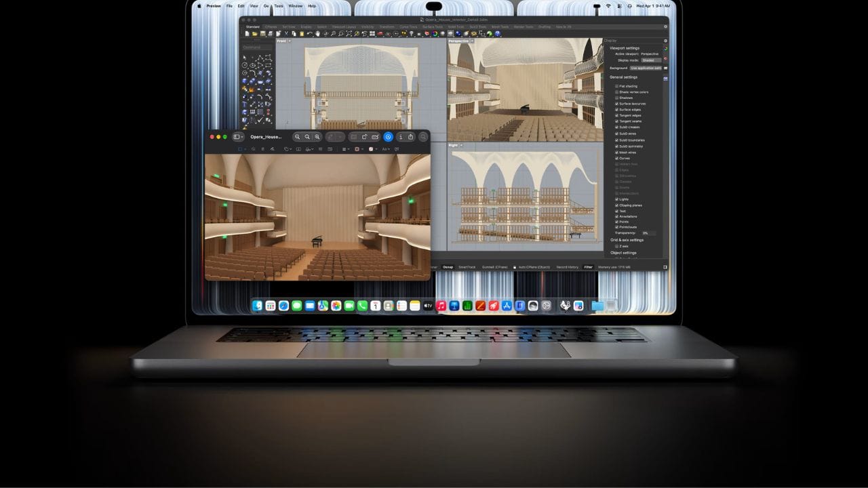This screenshot has width=868, height=488.
Task: Click zoom out magnifier in Preview toolbar
Action: pyautogui.click(x=297, y=137)
